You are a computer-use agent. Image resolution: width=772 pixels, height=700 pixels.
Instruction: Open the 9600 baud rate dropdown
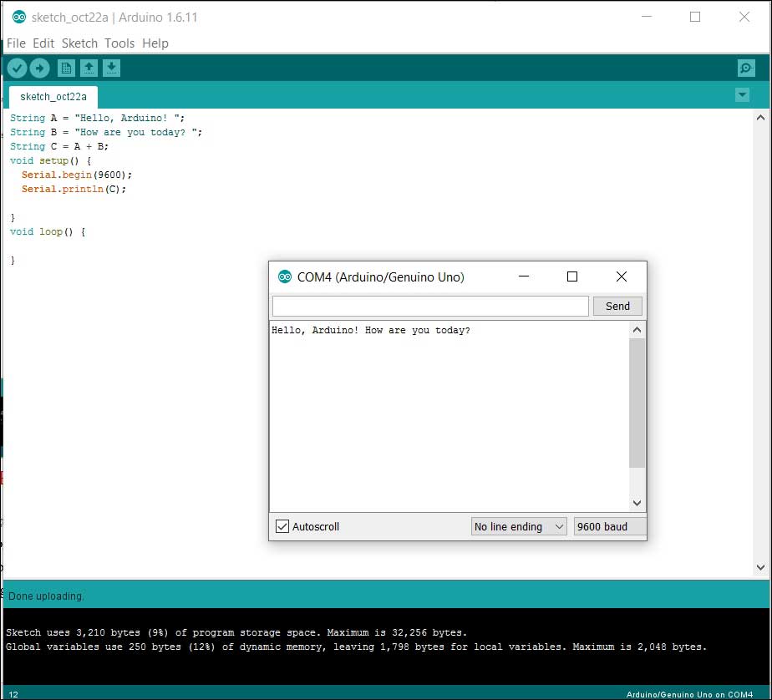610,527
